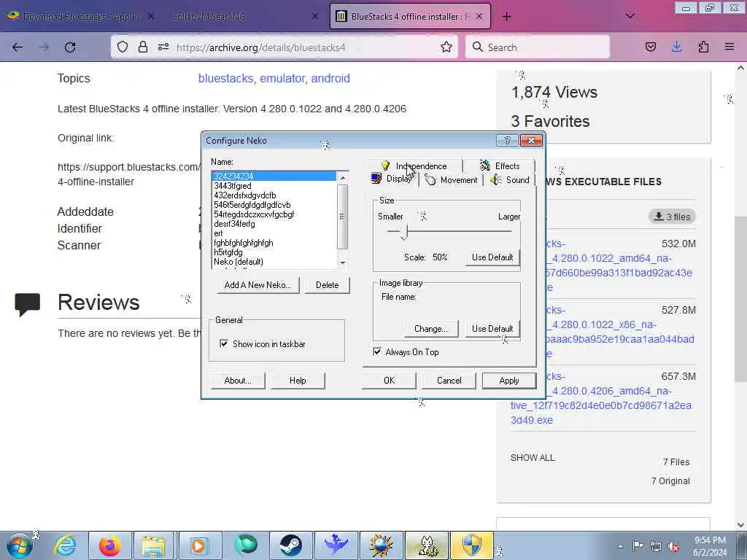Click the Add A New Neko... button
Image resolution: width=747 pixels, height=560 pixels.
pos(258,285)
